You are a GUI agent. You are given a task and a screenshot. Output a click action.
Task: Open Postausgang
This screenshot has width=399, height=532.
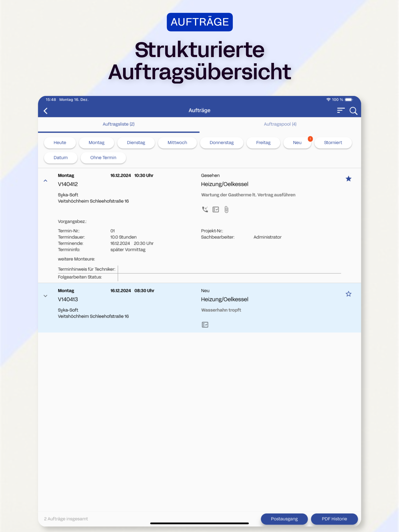[x=284, y=519]
